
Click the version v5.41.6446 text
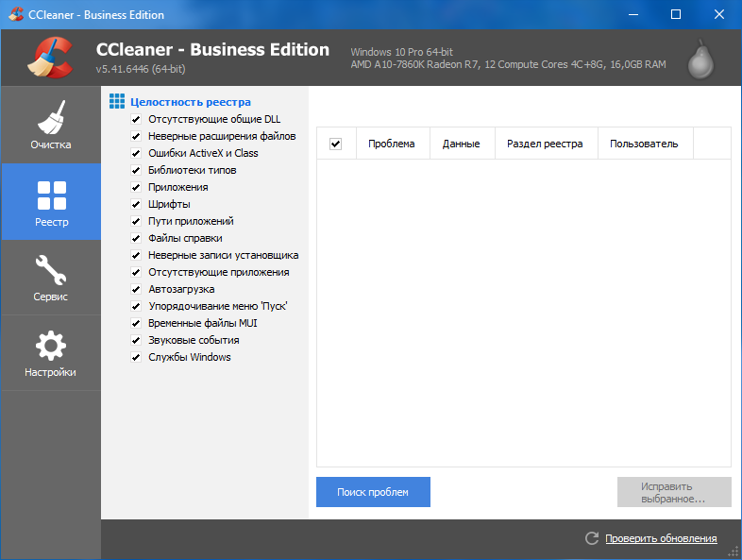pyautogui.click(x=141, y=69)
